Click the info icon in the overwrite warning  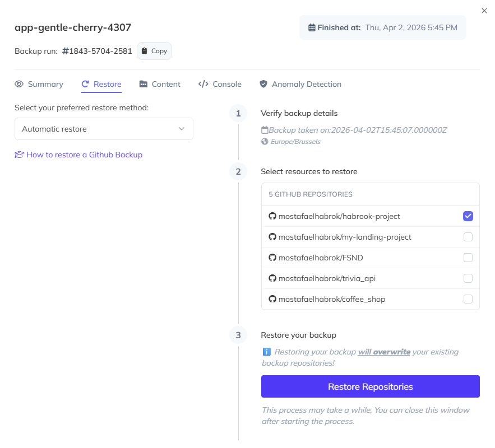pos(266,352)
